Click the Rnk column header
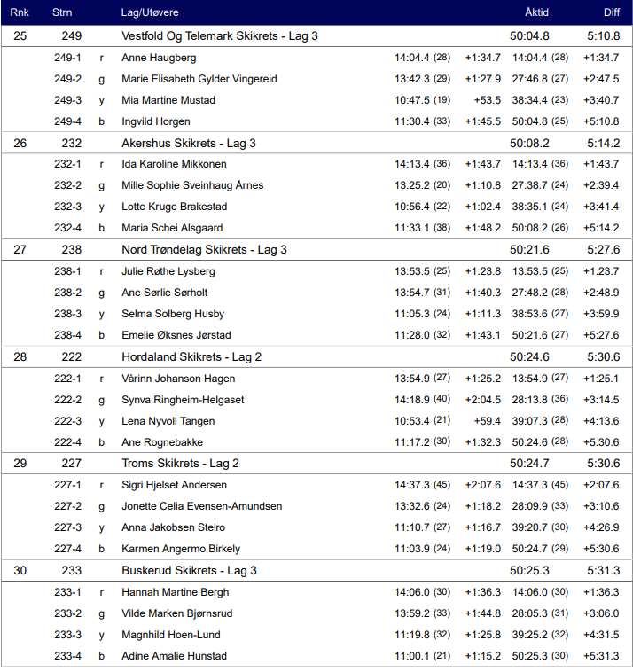This screenshot has height=672, width=633. pos(20,12)
